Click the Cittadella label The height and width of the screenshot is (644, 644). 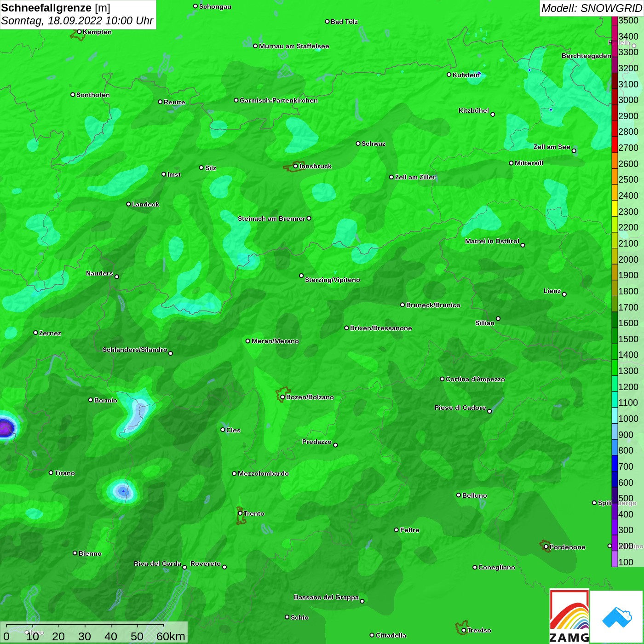391,635
